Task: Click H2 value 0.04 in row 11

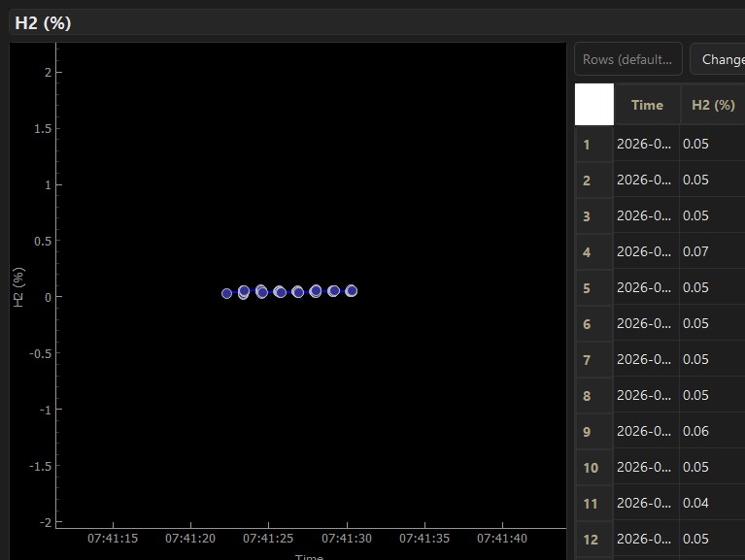Action: (x=712, y=503)
